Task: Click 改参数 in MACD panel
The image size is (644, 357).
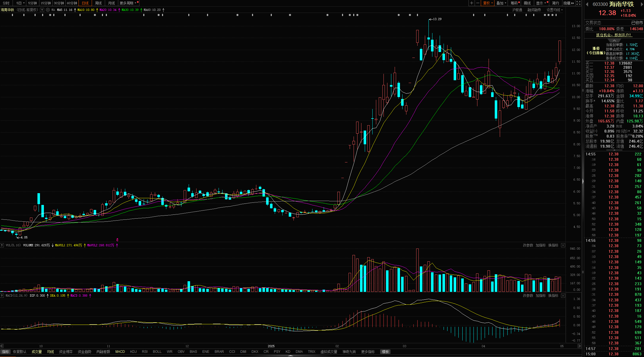Action: click(x=528, y=295)
